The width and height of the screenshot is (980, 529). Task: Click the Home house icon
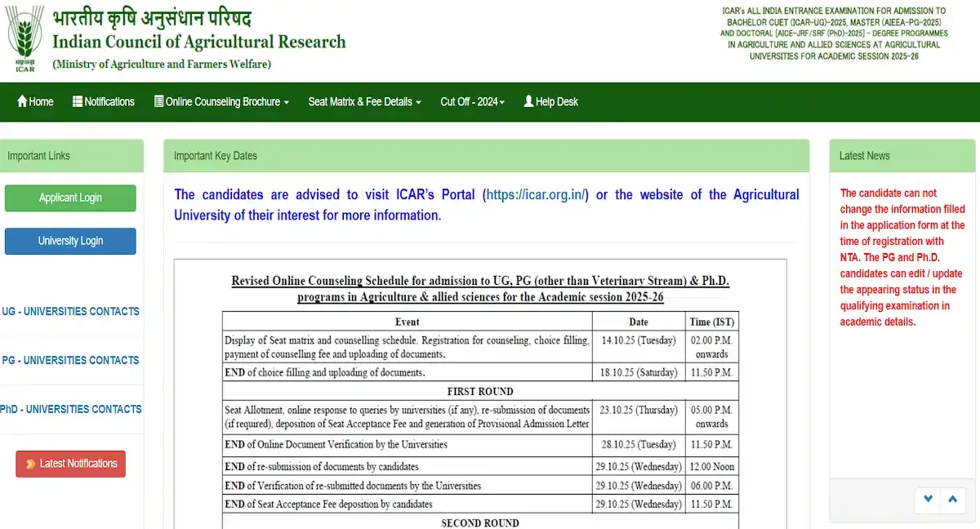(x=22, y=102)
